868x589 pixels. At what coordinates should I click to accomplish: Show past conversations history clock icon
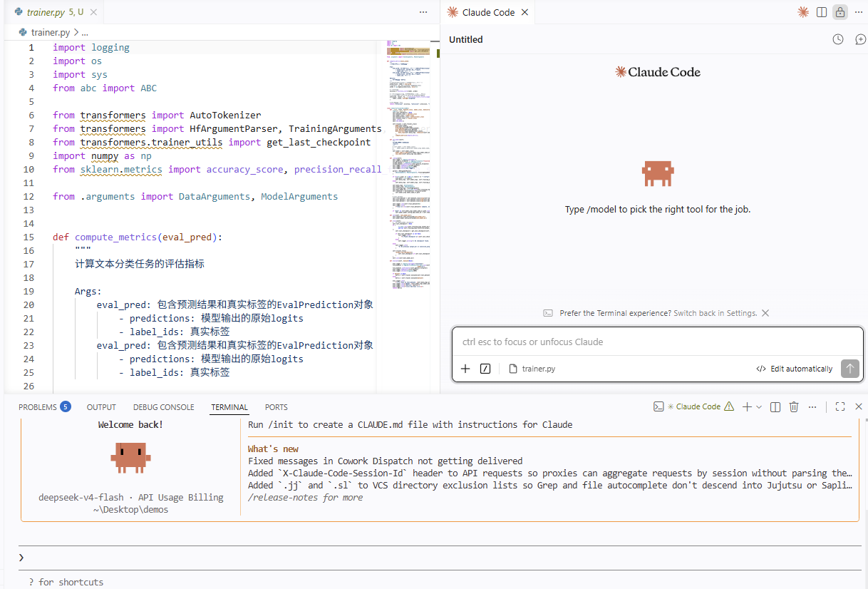tap(838, 40)
